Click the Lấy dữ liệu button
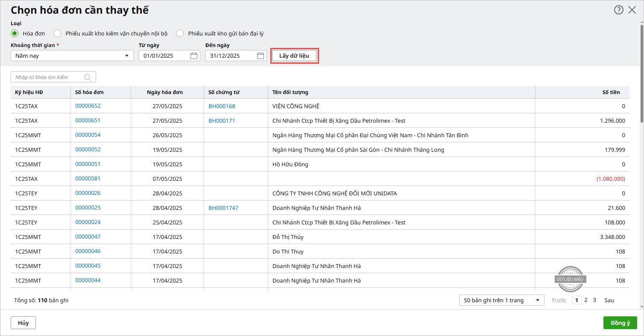644x336 pixels. tap(294, 56)
